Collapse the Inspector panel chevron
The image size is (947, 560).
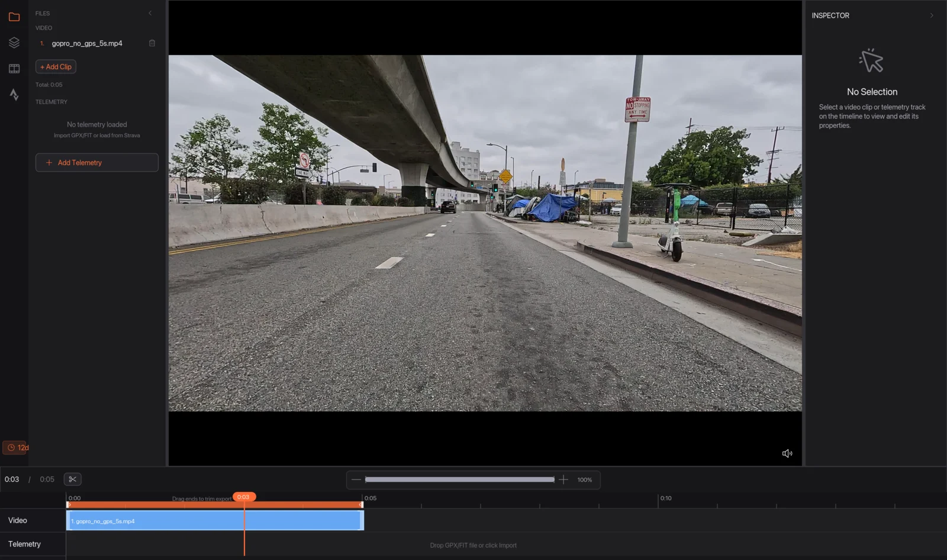[932, 15]
